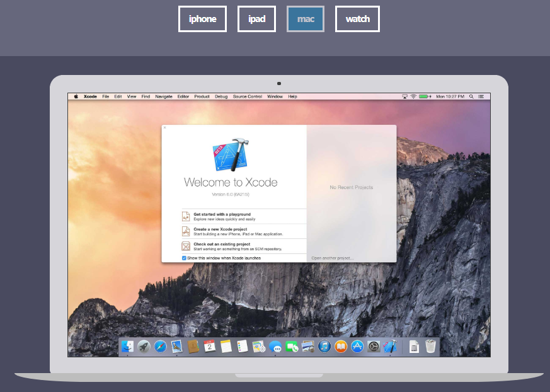
Task: Open the Xcode application menu
Action: pyautogui.click(x=90, y=96)
